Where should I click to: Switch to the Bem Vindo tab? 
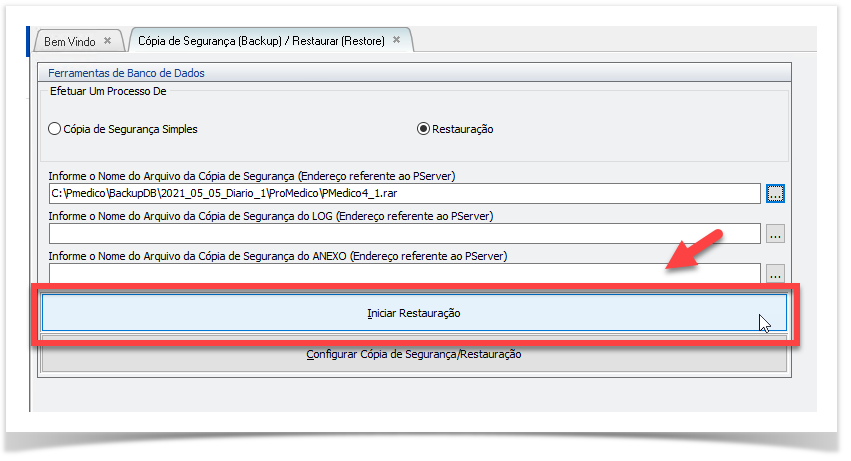click(70, 41)
